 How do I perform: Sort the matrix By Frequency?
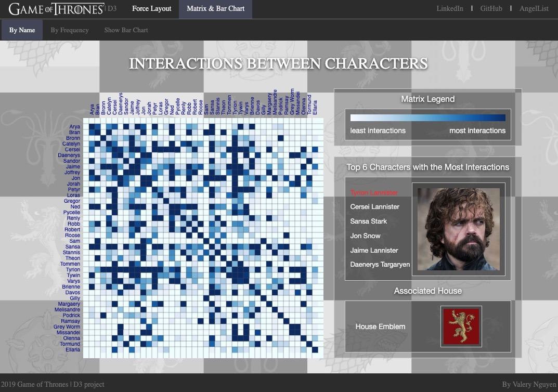click(69, 30)
